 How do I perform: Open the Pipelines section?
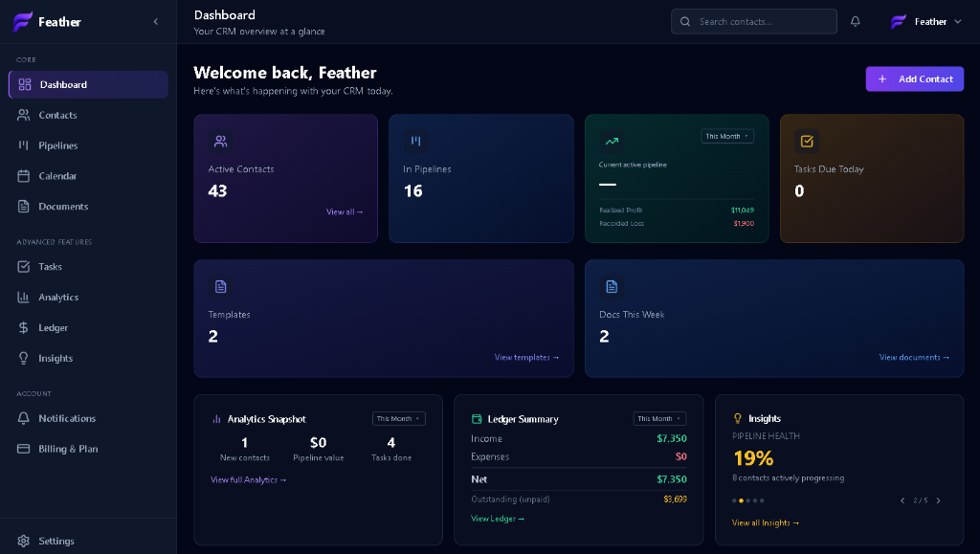(88, 145)
